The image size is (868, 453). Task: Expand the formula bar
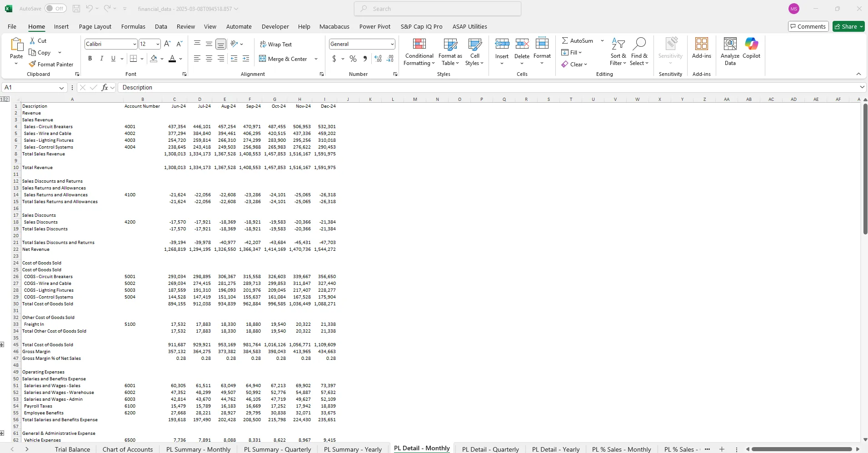tap(862, 87)
